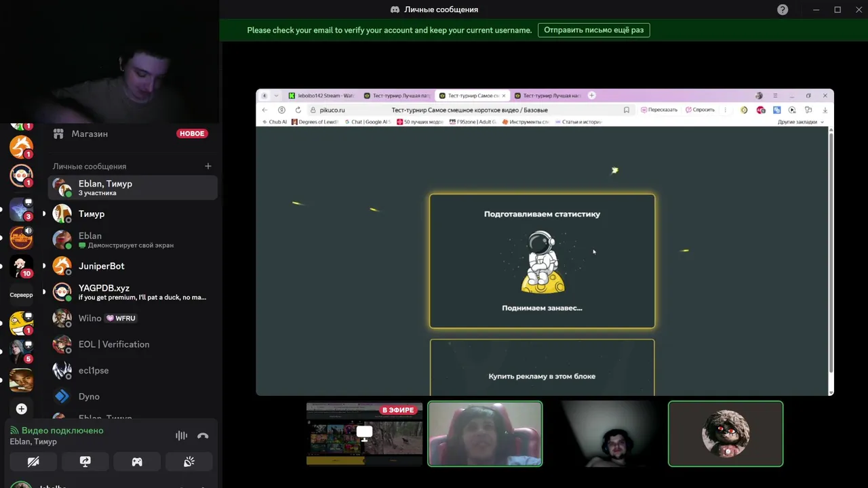Open 50 лучших модов bookmark
868x488 pixels.
pyautogui.click(x=420, y=122)
